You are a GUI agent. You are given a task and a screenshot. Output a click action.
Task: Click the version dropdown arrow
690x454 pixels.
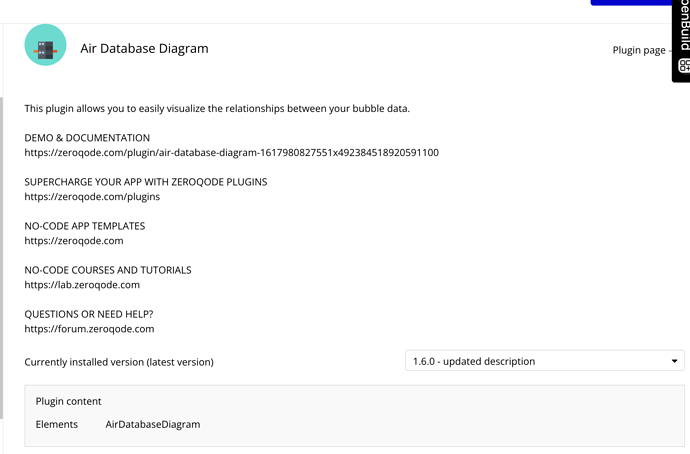coord(674,361)
